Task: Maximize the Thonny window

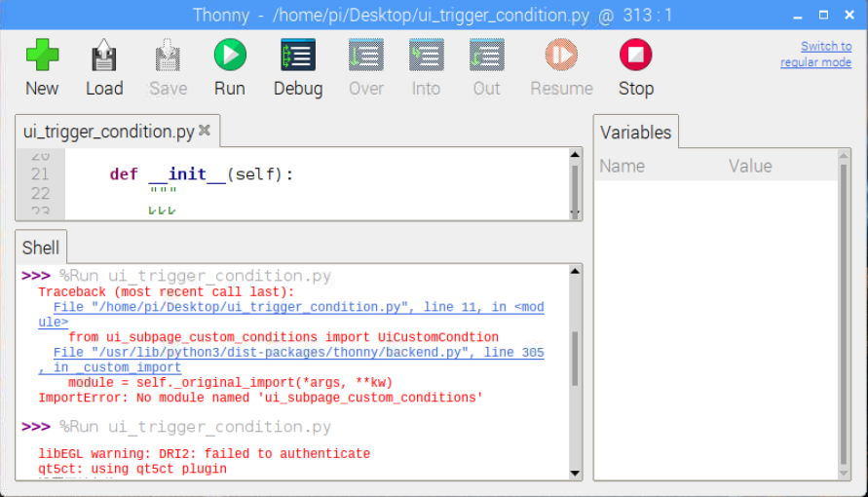Action: pyautogui.click(x=824, y=15)
